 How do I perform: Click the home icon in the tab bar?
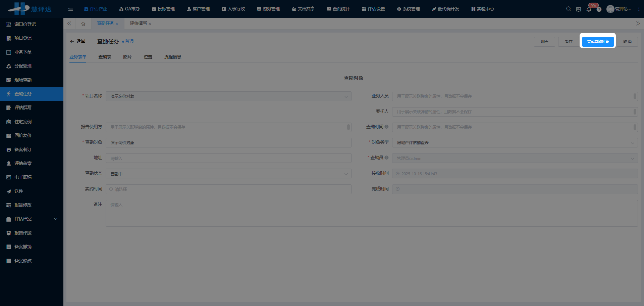click(x=83, y=24)
